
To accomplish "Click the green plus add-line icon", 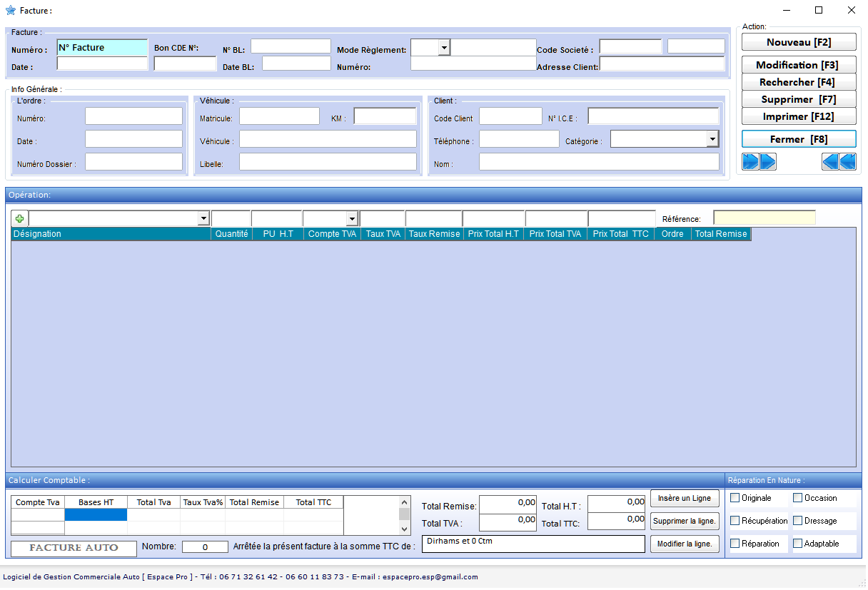I will pyautogui.click(x=19, y=219).
